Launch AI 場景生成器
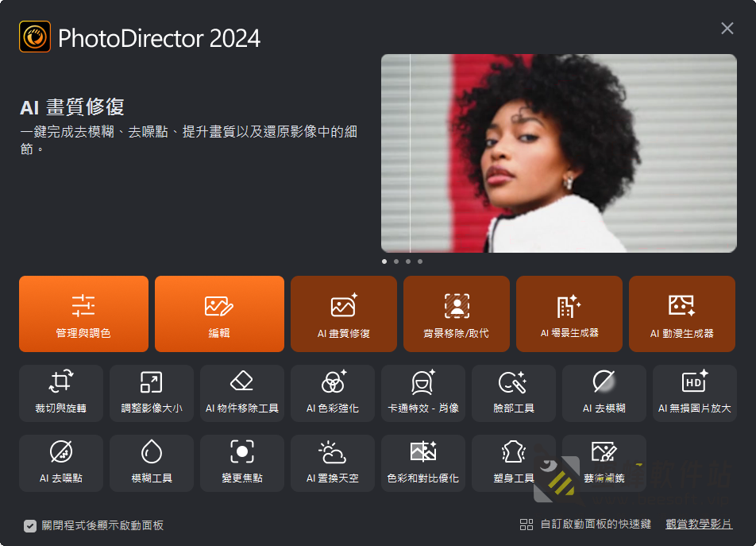756x546 pixels. 569,313
